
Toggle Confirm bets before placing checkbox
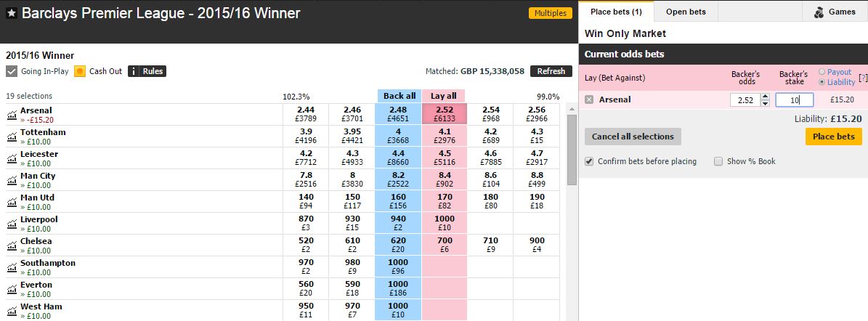click(x=590, y=162)
